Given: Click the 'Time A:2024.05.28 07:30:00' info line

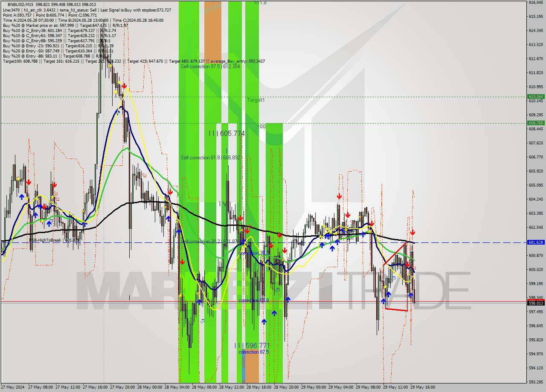Looking at the screenshot, I should coord(83,20).
